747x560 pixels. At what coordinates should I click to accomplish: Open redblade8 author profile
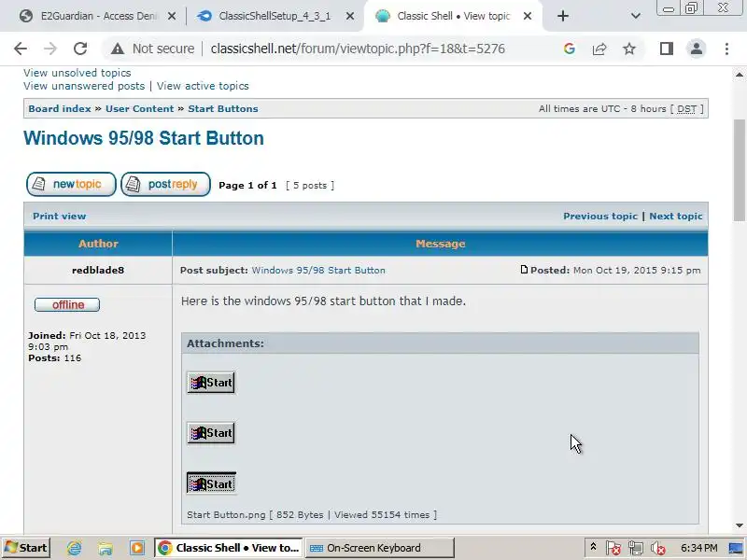[98, 270]
